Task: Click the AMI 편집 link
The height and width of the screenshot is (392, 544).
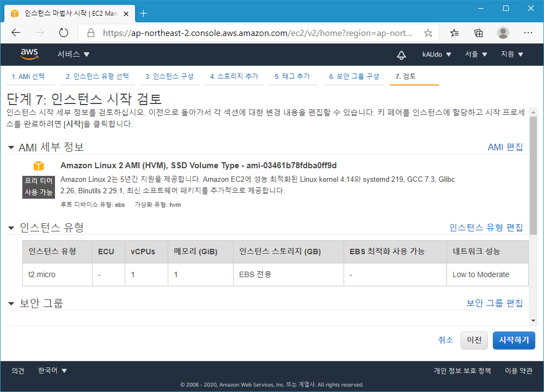Action: pos(505,147)
